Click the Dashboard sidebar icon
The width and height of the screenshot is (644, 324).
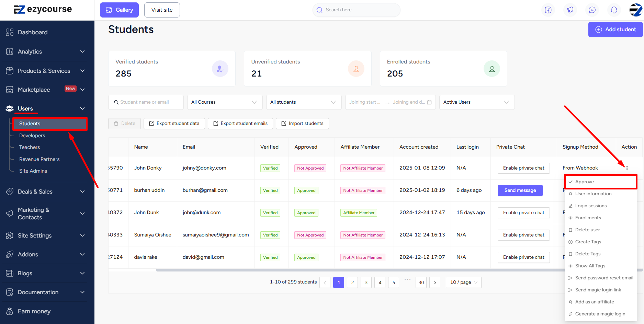(10, 32)
